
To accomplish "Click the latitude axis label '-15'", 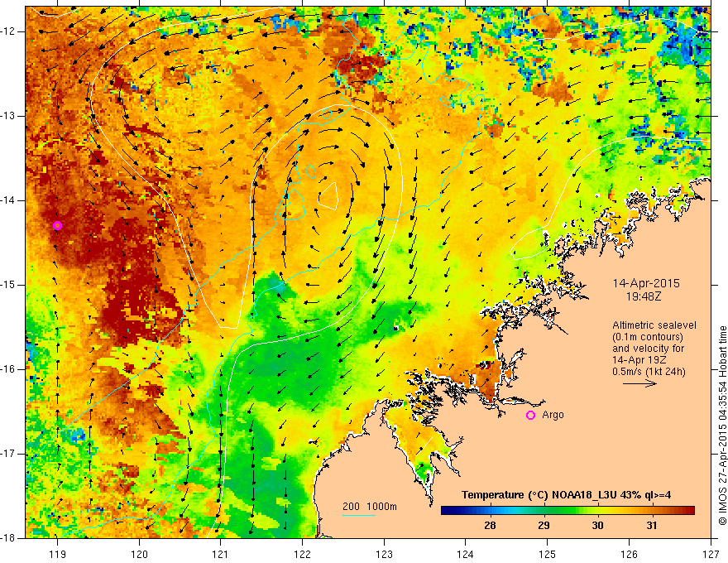I will [9, 285].
